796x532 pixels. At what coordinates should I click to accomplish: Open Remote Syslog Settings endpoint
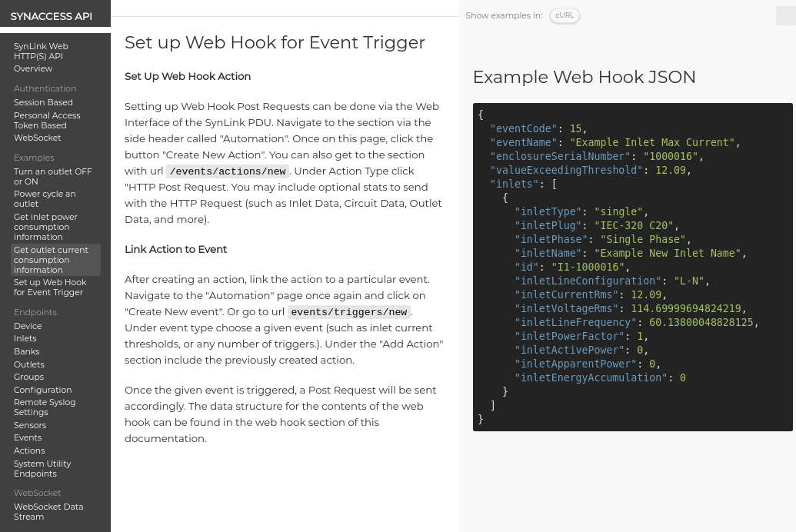(x=44, y=407)
